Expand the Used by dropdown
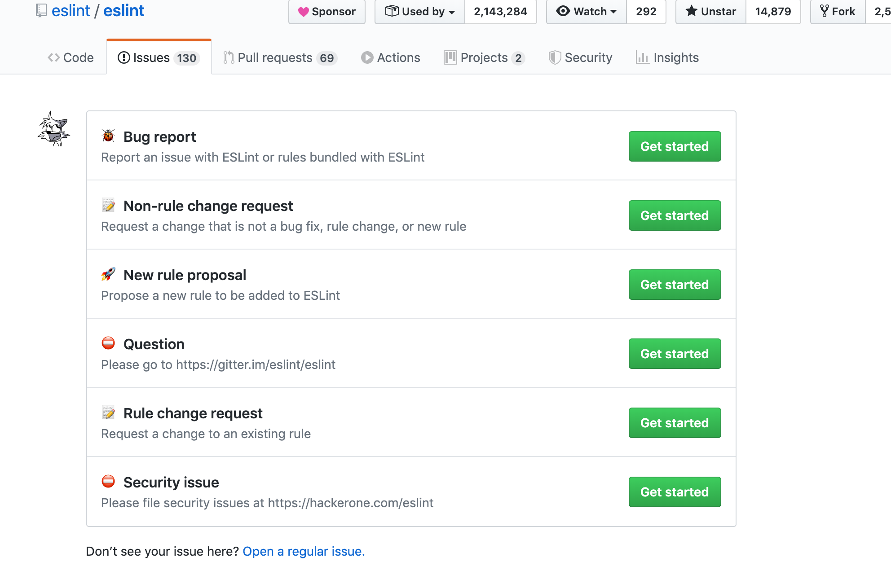This screenshot has width=891, height=588. point(420,11)
